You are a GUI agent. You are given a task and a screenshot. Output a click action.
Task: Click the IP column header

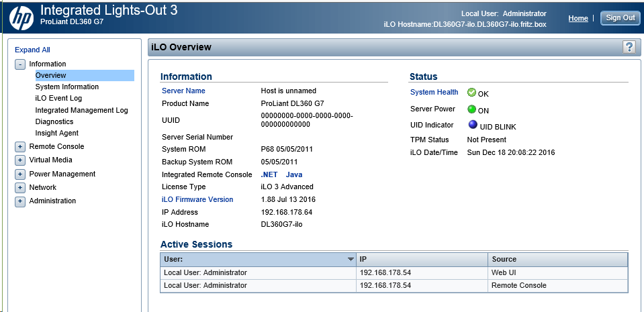422,259
